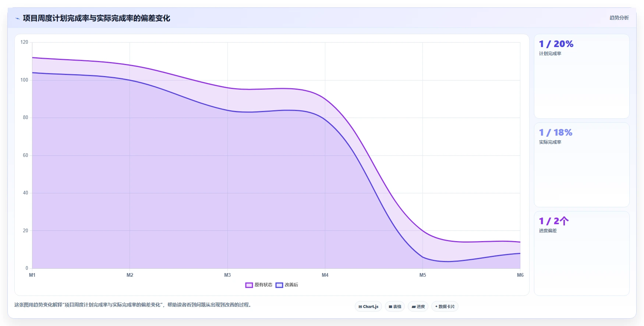Click the 表格 table chip icon
The height and width of the screenshot is (326, 644).
point(390,307)
